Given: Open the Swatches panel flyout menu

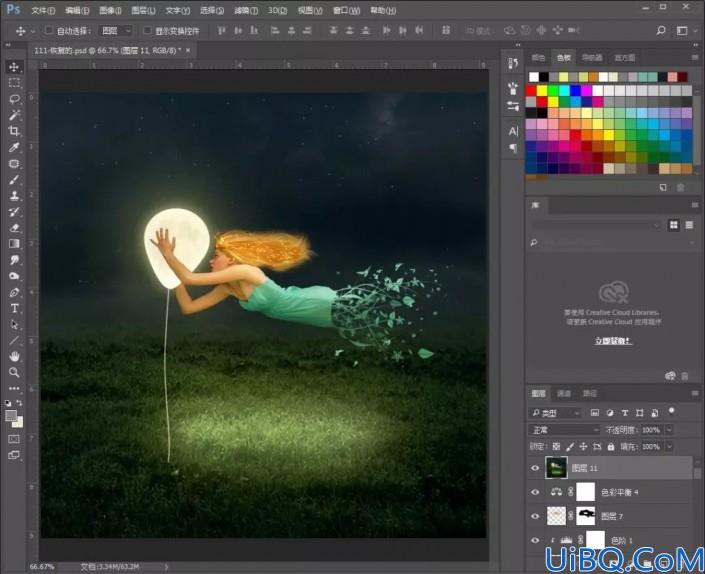Looking at the screenshot, I should (695, 57).
